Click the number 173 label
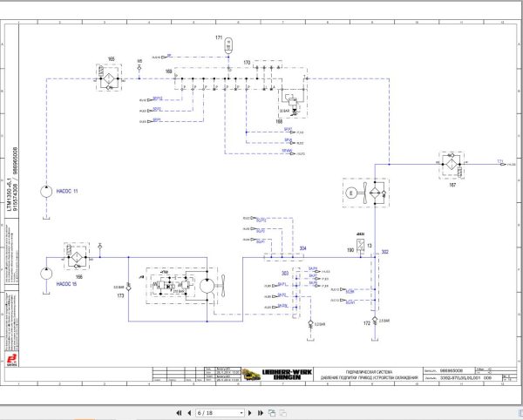Viewport: 523px width, 420px height. click(x=120, y=295)
